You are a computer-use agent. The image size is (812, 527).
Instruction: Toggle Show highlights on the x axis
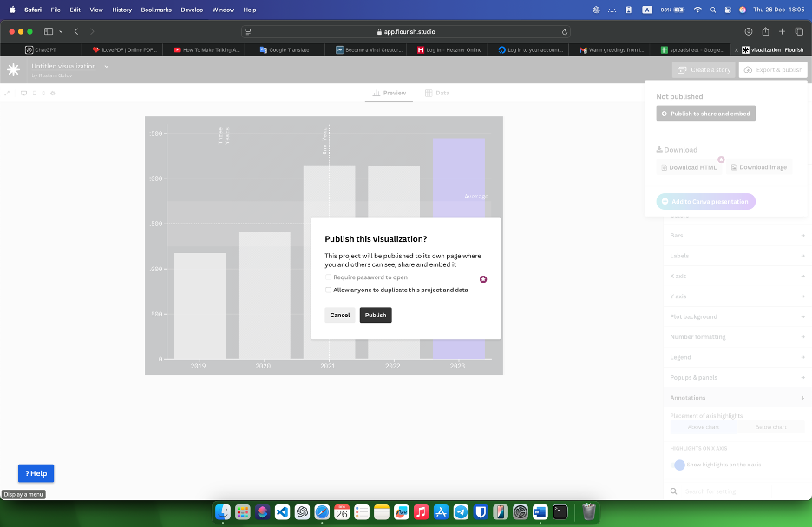tap(678, 465)
